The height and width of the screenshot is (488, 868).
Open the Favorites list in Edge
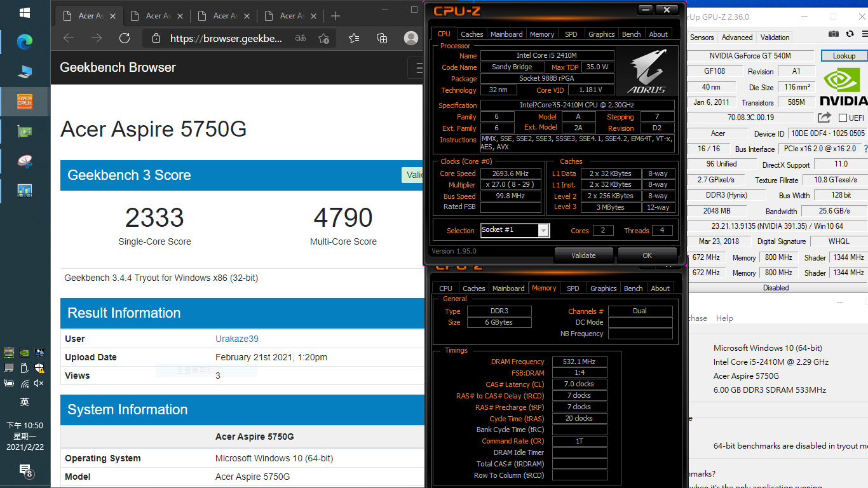coord(354,38)
